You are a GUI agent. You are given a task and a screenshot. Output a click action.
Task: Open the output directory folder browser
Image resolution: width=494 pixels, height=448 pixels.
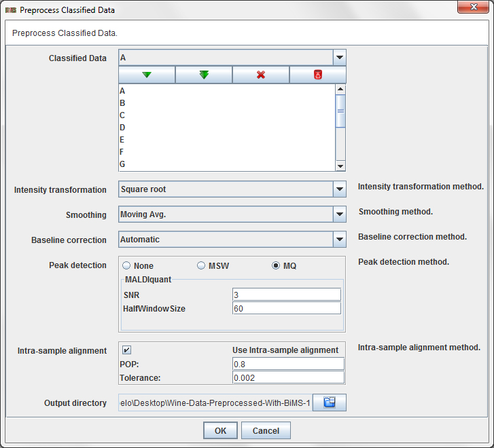330,403
